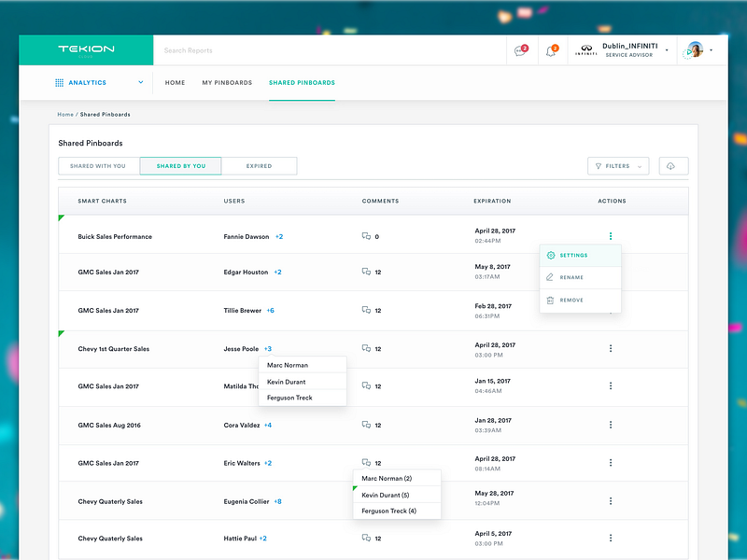
Task: Open actions menu for Eugenia Collier row
Action: tap(611, 501)
